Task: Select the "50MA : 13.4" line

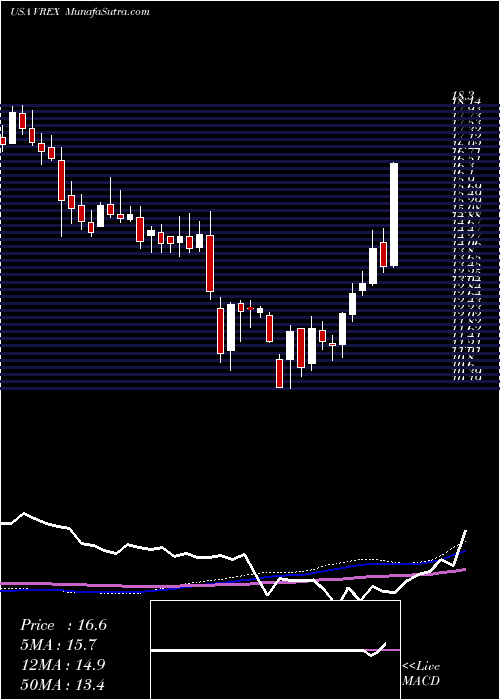Action: (x=63, y=684)
